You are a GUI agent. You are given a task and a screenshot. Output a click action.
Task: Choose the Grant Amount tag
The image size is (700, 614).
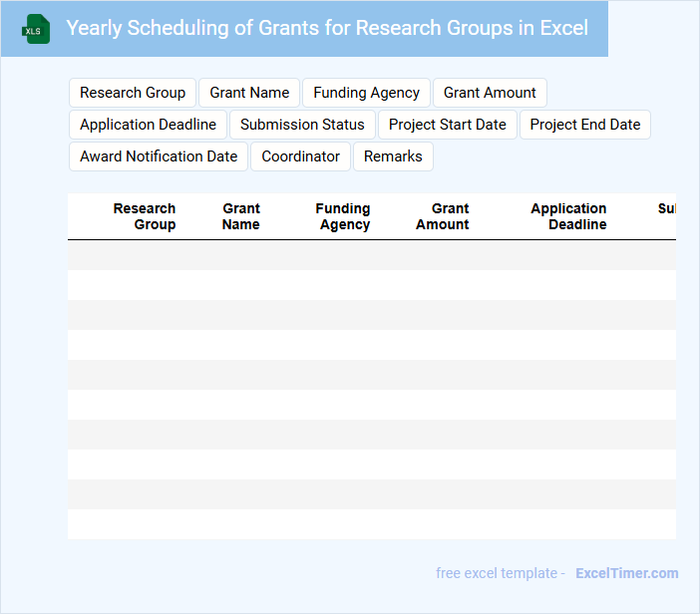pos(490,93)
